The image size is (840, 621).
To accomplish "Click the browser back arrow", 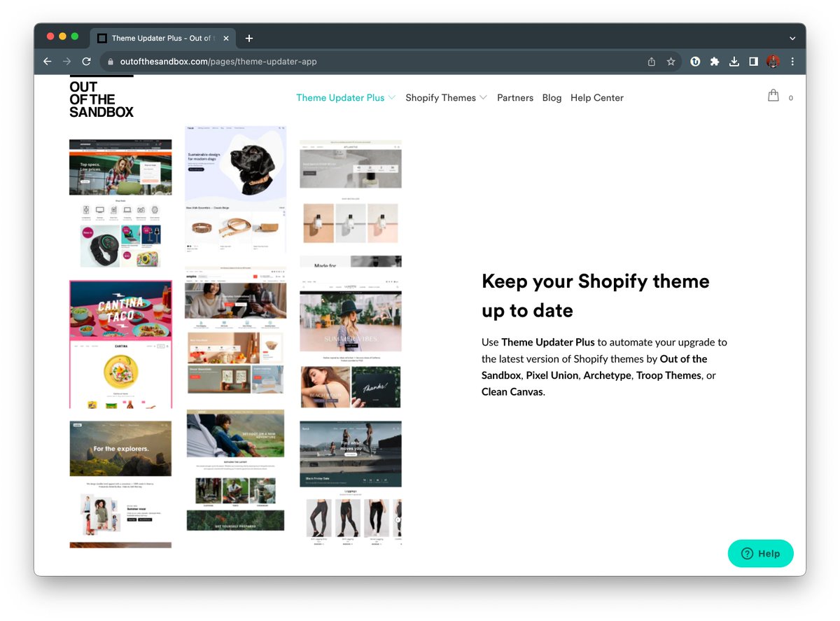I will 48,62.
